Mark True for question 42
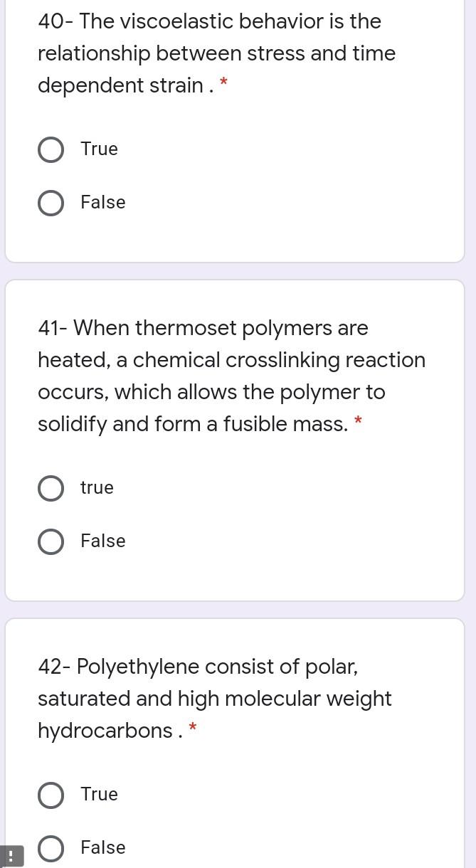476x868 pixels. coord(51,795)
